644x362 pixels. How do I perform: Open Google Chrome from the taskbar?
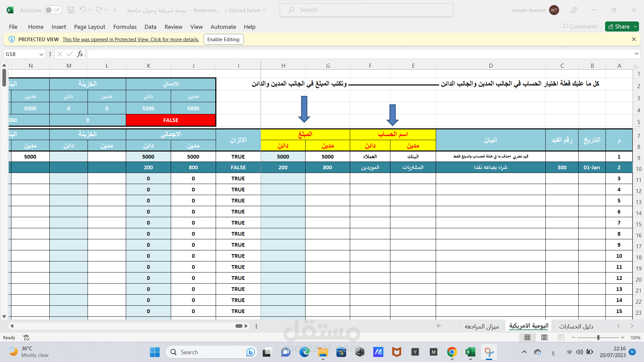click(x=452, y=352)
